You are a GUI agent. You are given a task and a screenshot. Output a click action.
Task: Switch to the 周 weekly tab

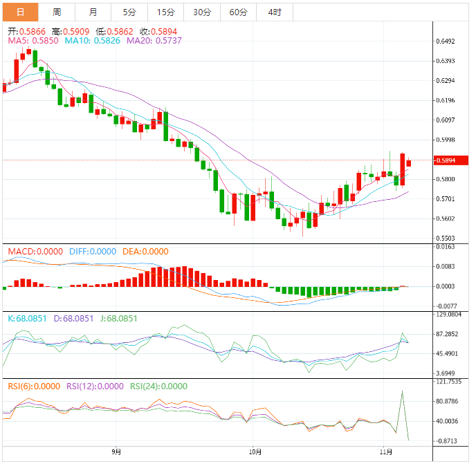pos(57,12)
